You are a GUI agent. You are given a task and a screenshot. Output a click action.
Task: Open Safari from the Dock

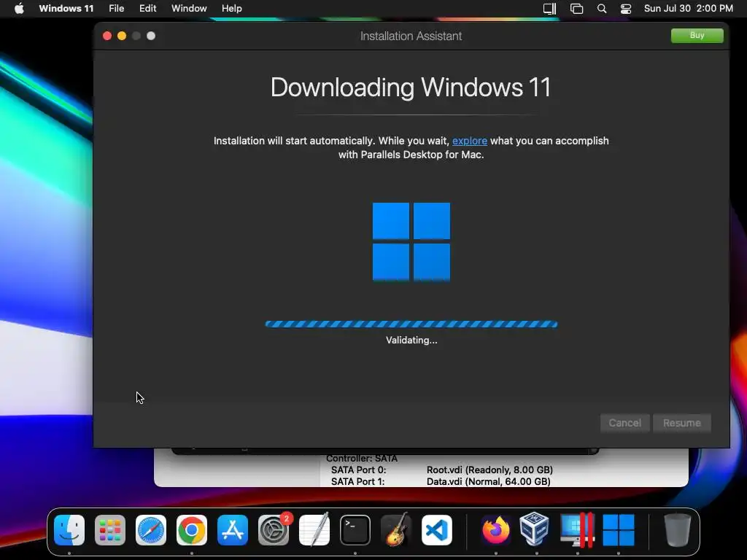[151, 530]
